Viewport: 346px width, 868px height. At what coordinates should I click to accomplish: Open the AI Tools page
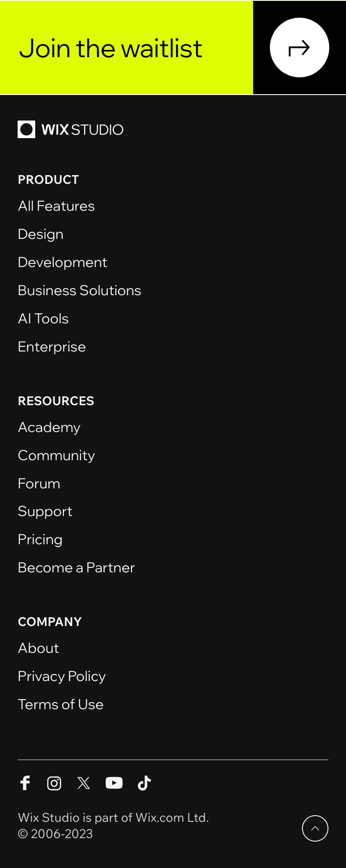[x=43, y=318]
